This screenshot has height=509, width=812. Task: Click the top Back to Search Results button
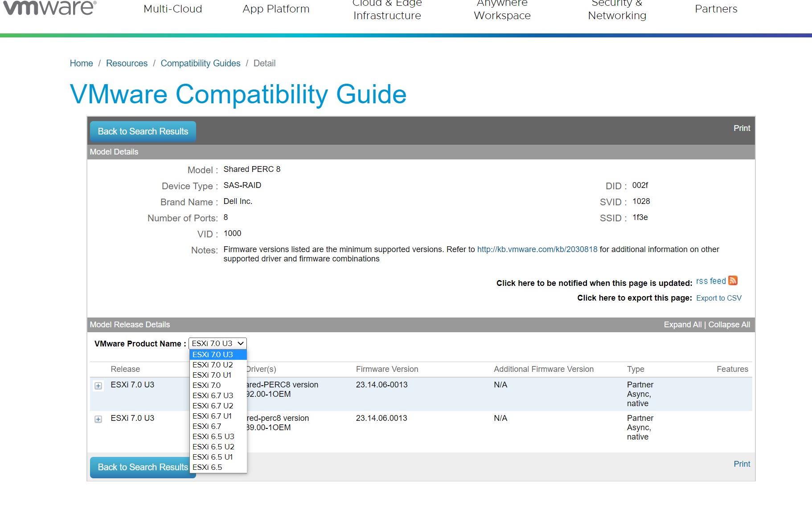click(143, 131)
